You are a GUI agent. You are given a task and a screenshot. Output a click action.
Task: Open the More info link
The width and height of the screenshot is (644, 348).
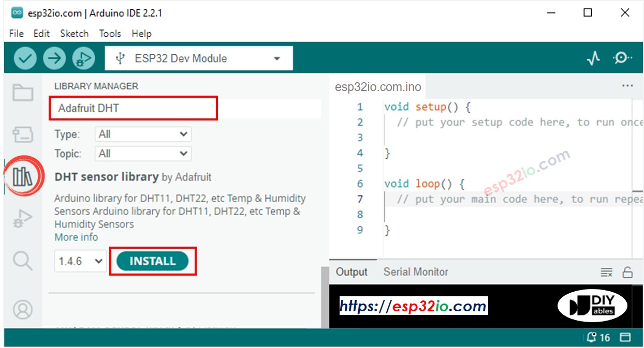pos(76,237)
